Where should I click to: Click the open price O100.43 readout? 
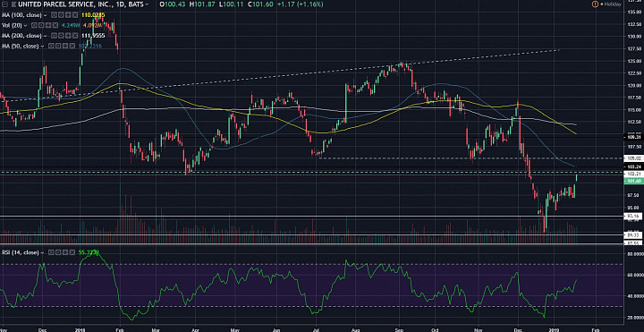[173, 4]
